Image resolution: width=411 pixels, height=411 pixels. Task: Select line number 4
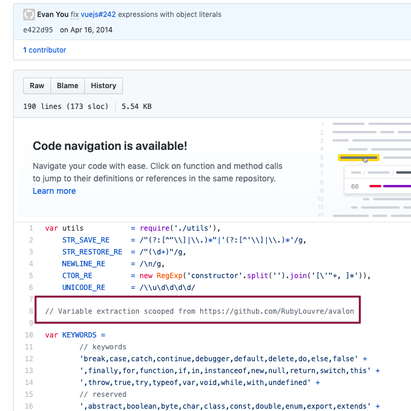[x=31, y=264]
